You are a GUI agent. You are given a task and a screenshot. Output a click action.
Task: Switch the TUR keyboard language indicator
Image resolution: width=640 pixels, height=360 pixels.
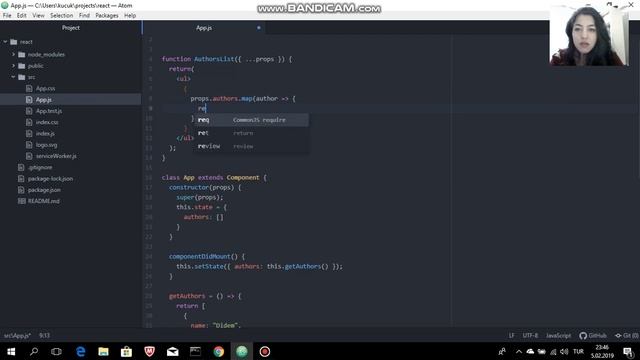(x=578, y=351)
